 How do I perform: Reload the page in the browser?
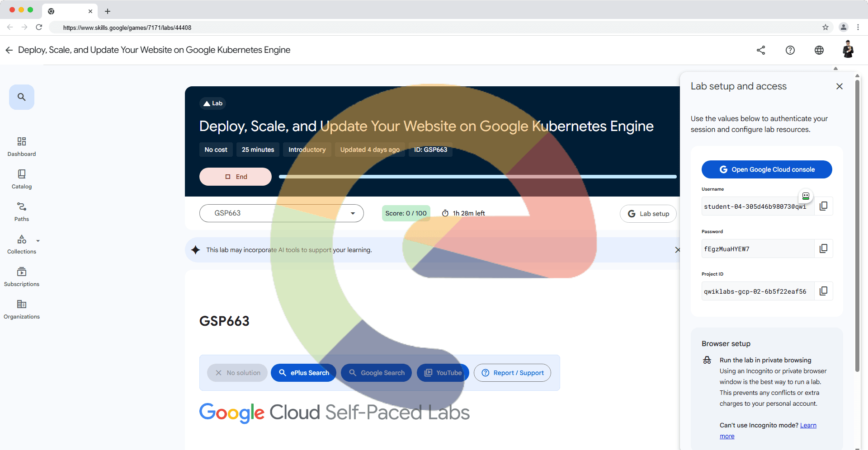pos(39,27)
